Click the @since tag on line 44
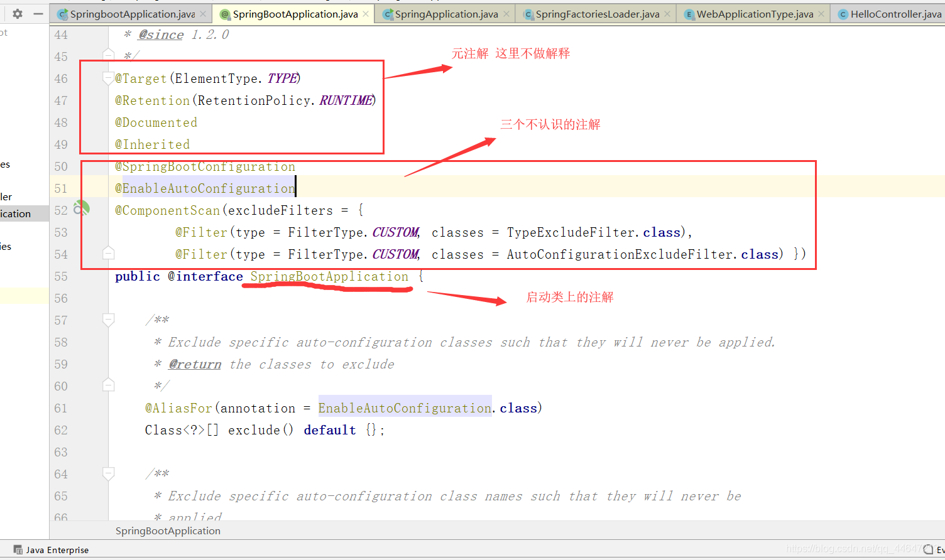The image size is (945, 560). [161, 35]
